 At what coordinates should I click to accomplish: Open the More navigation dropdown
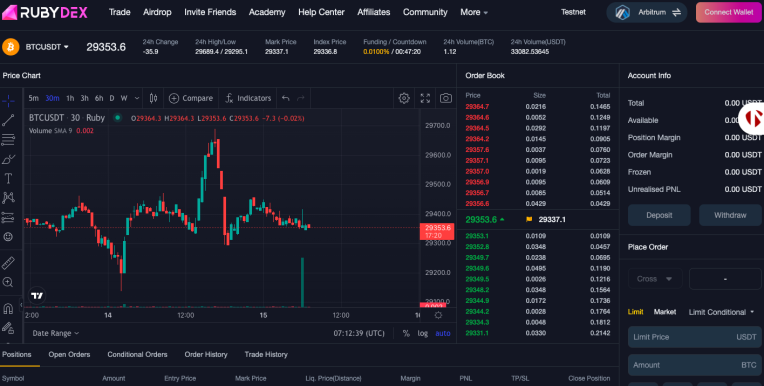[x=474, y=12]
